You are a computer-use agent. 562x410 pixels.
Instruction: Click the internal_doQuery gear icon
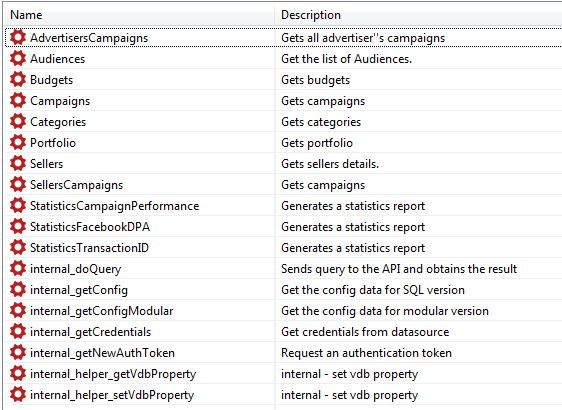(18, 268)
